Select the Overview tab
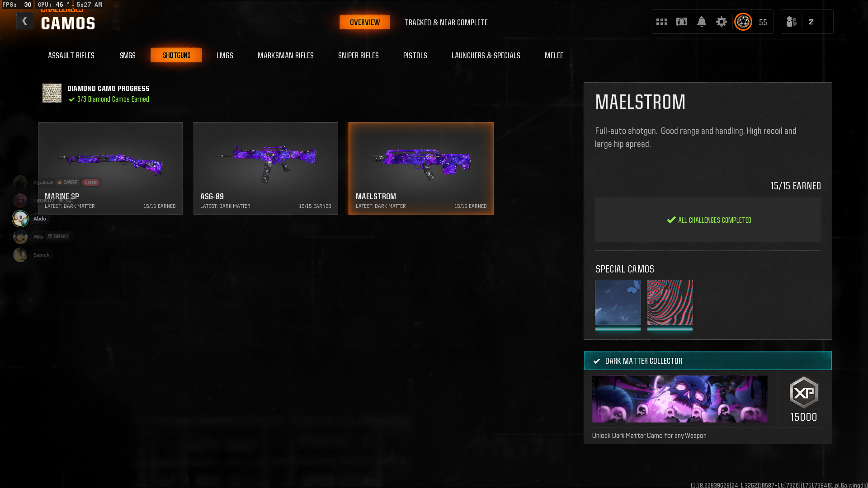868x488 pixels. click(365, 22)
